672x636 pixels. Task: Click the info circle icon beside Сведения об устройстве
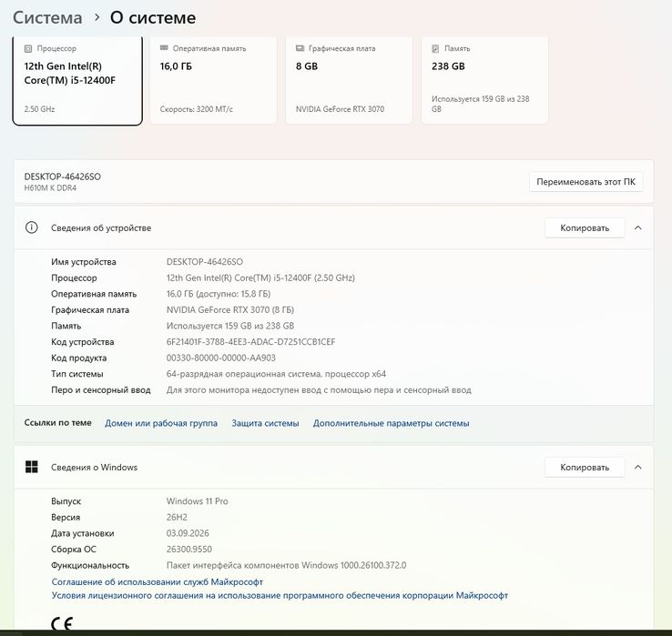31,227
